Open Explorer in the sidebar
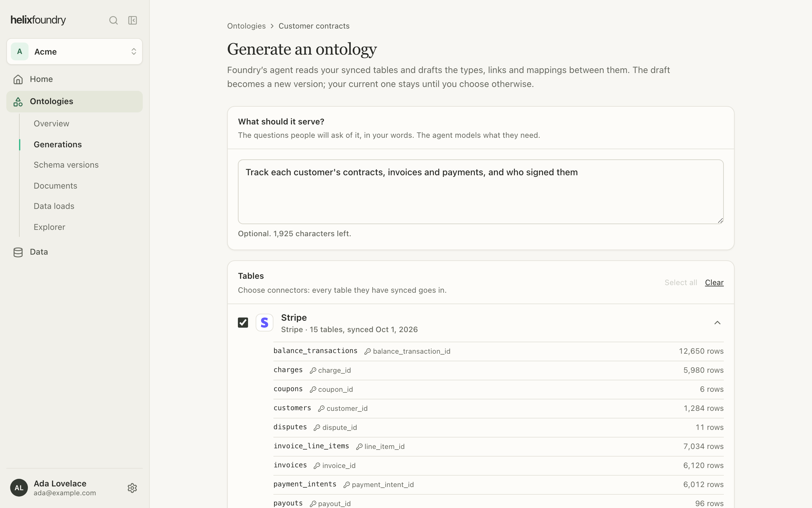The width and height of the screenshot is (812, 508). tap(49, 227)
